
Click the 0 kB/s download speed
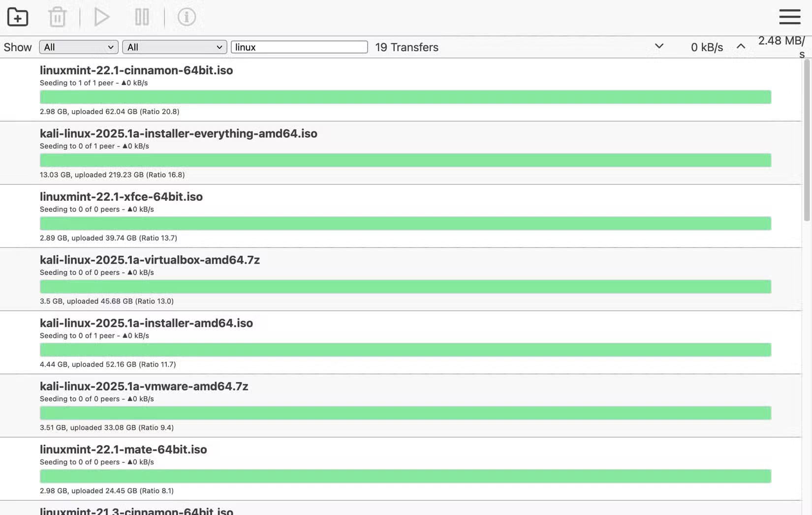click(x=707, y=47)
